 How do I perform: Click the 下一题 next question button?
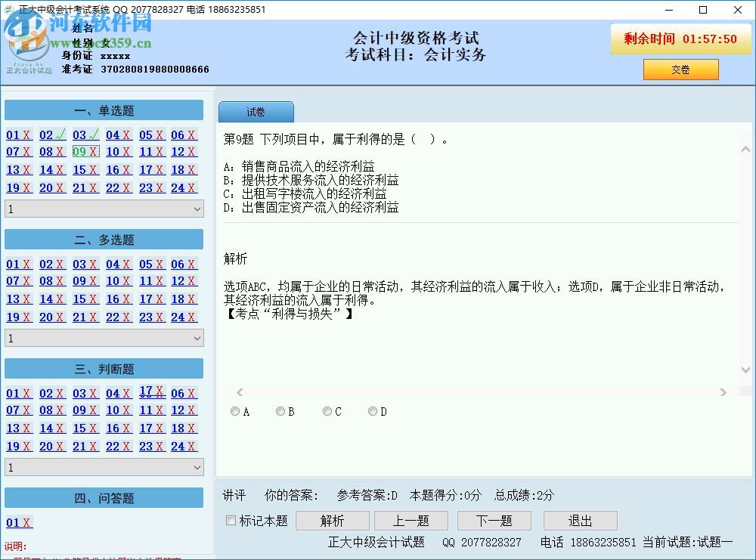pos(494,521)
